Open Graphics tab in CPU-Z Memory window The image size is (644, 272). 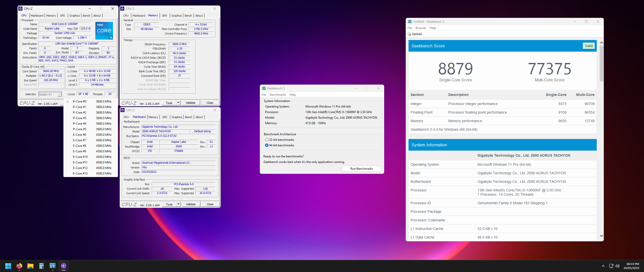click(177, 16)
